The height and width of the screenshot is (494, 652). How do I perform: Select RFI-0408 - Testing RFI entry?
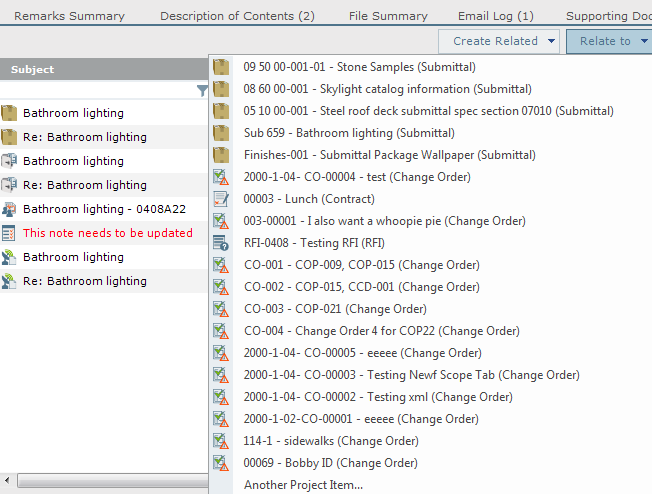(x=314, y=243)
